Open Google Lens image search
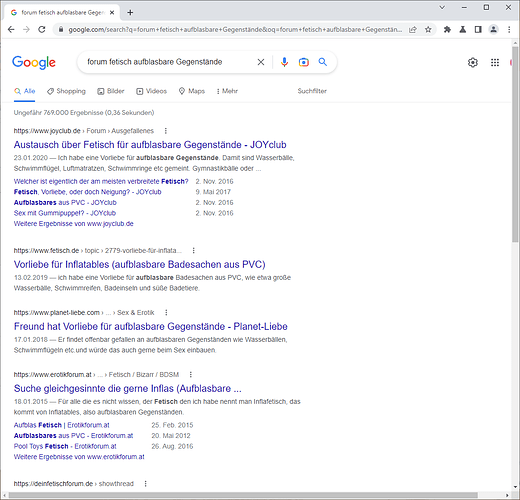 point(303,62)
